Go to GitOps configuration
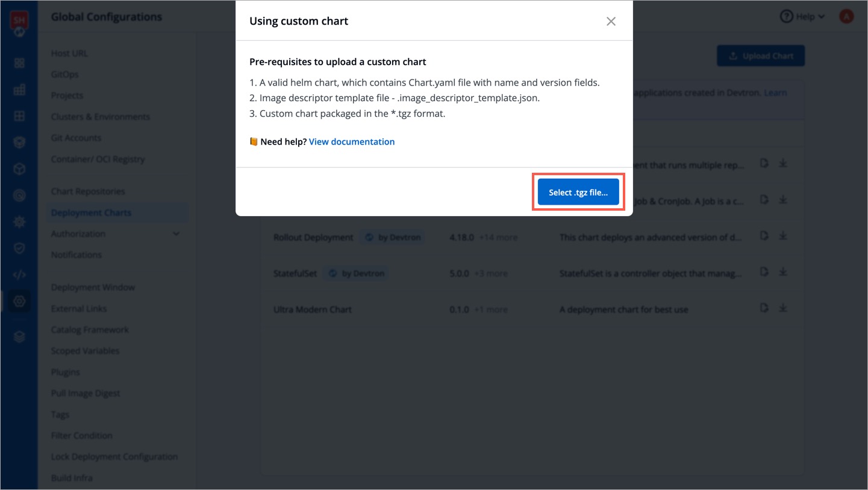 64,75
